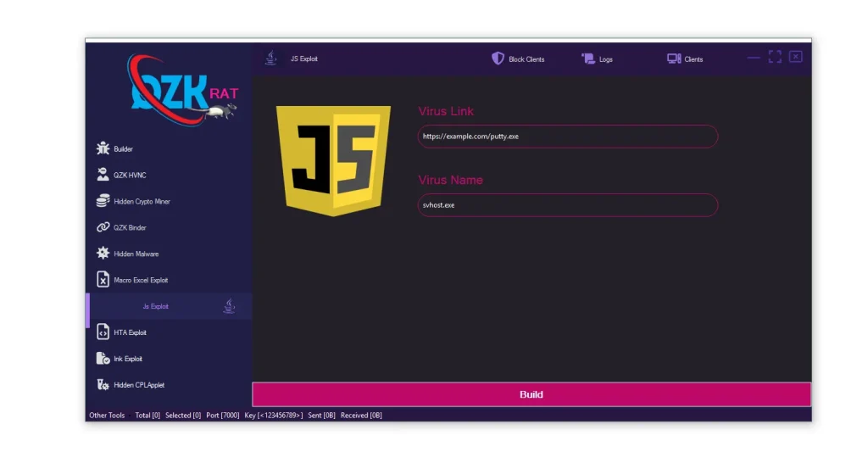Minimize the QZK RAT window
Viewport: 868px width, 469px height.
coord(754,57)
